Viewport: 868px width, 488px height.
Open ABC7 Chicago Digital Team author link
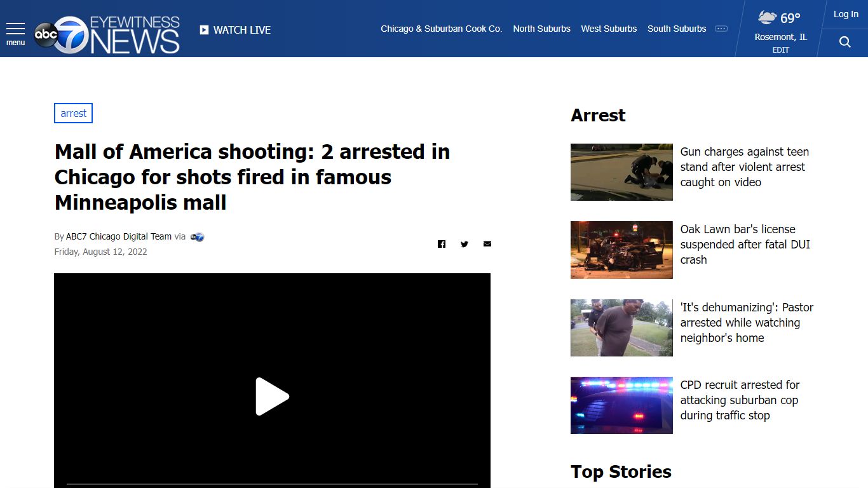click(x=119, y=236)
